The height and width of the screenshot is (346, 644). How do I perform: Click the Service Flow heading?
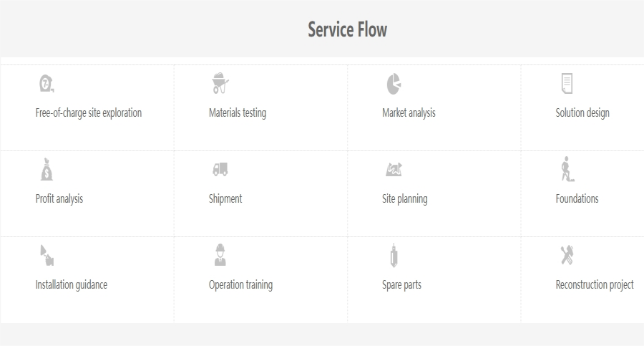347,29
